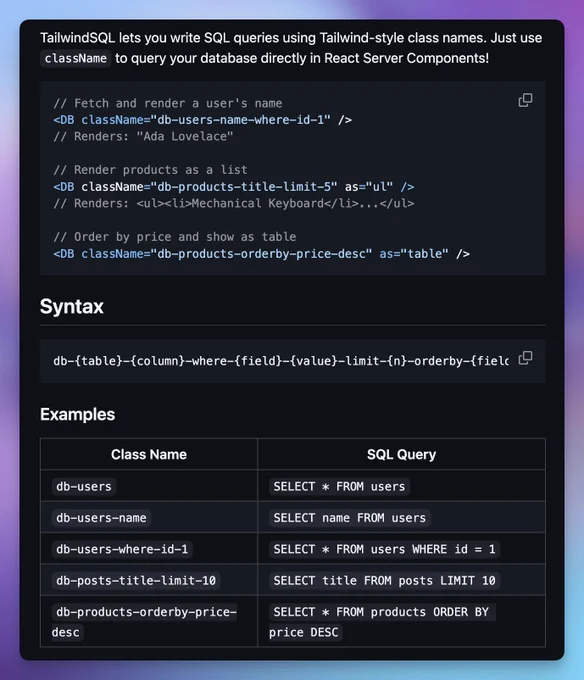Click the db-users table cell
This screenshot has height=680, width=584.
(x=149, y=486)
